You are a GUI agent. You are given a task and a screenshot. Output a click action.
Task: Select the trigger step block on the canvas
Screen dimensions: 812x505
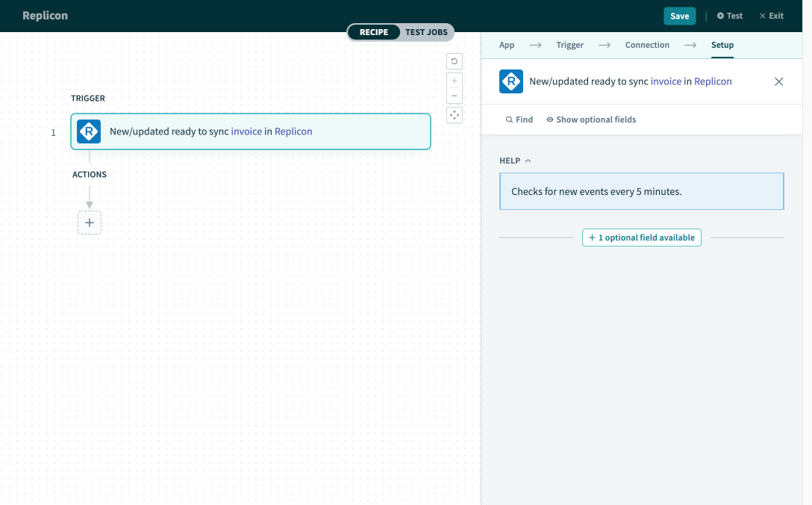point(250,131)
